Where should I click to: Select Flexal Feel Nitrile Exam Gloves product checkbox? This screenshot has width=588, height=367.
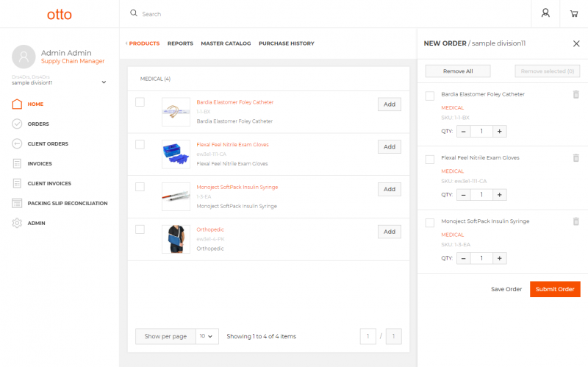140,144
